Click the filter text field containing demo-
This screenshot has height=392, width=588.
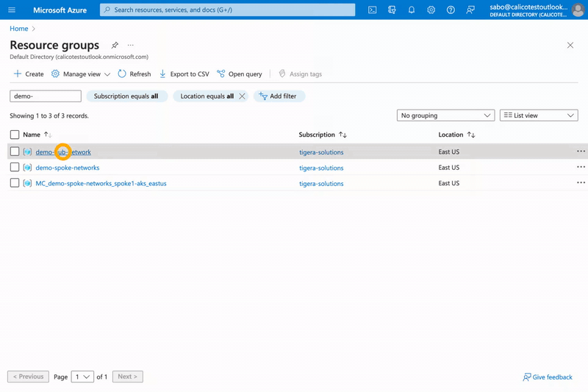[x=46, y=96]
